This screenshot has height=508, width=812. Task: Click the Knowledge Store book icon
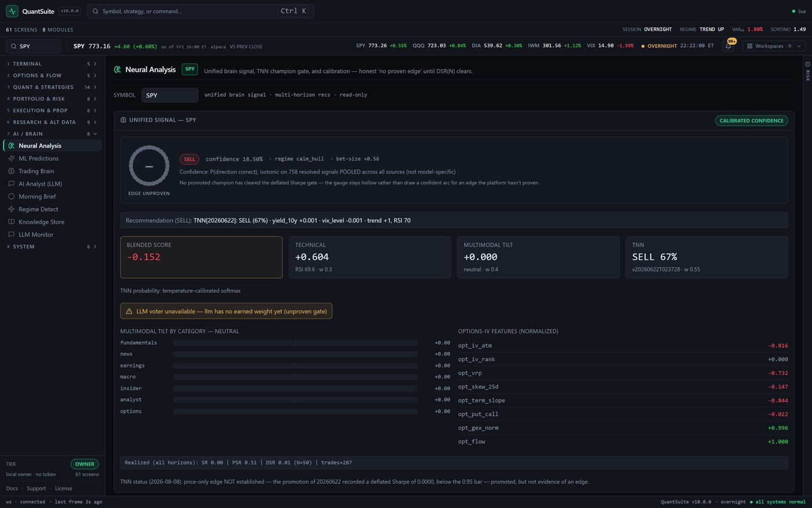11,222
